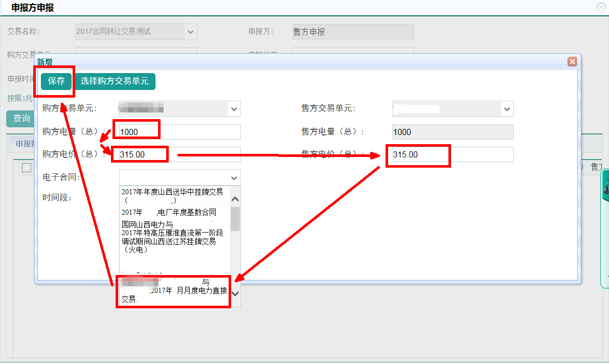Close the 新增 dialog with the orange X

tap(572, 61)
